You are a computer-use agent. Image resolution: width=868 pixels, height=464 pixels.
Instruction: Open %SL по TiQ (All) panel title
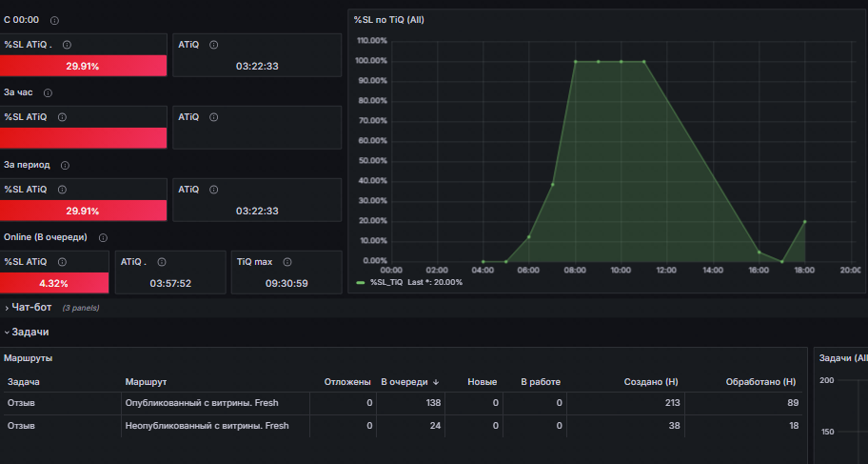pos(389,20)
